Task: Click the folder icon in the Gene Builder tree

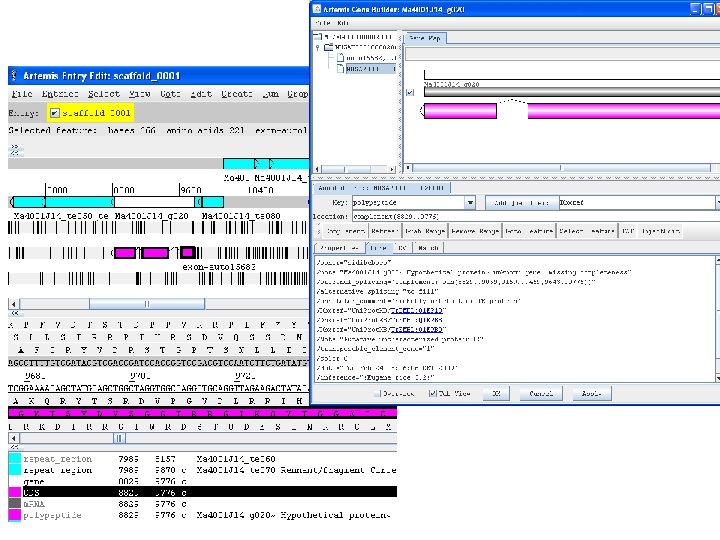Action: pos(328,47)
